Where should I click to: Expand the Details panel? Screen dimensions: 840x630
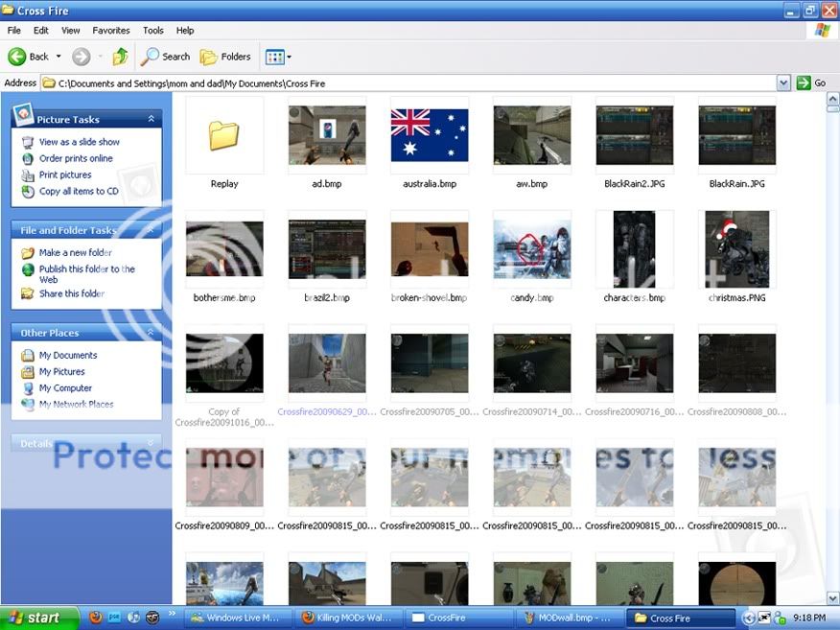150,443
